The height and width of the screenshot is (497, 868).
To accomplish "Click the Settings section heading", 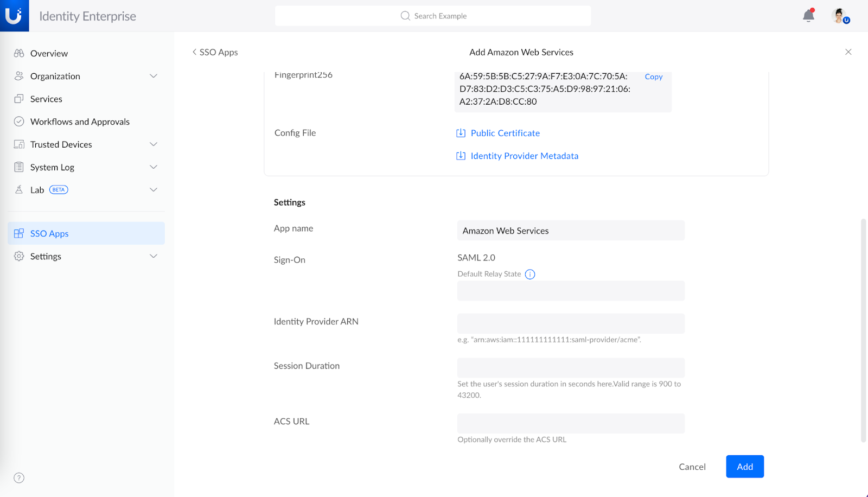I will 290,202.
